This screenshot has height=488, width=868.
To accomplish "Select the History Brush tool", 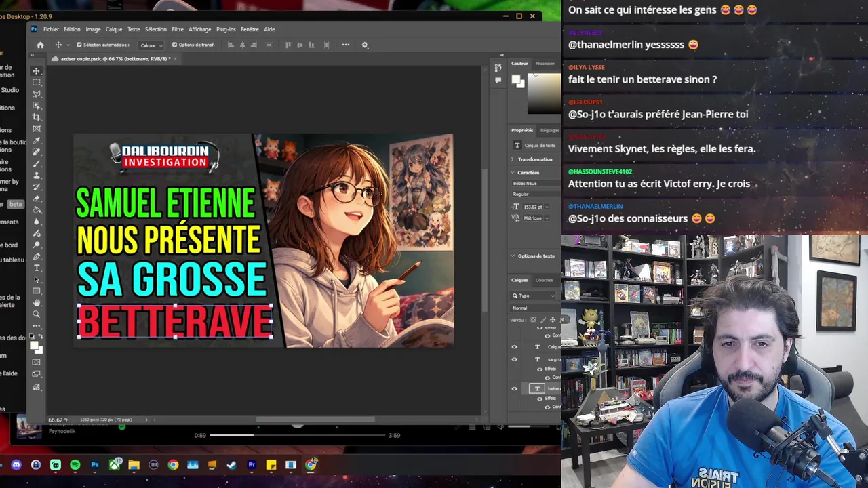I will click(x=37, y=187).
